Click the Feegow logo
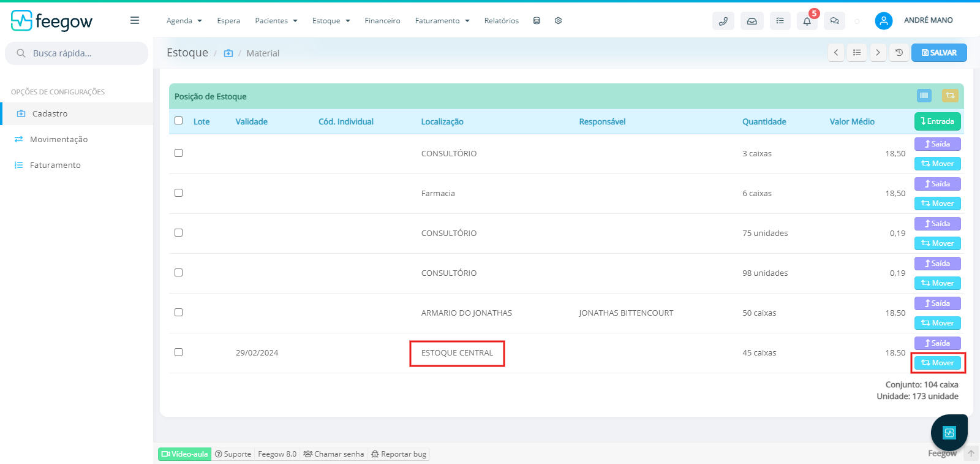Screen dimensions: 980x464 51,21
